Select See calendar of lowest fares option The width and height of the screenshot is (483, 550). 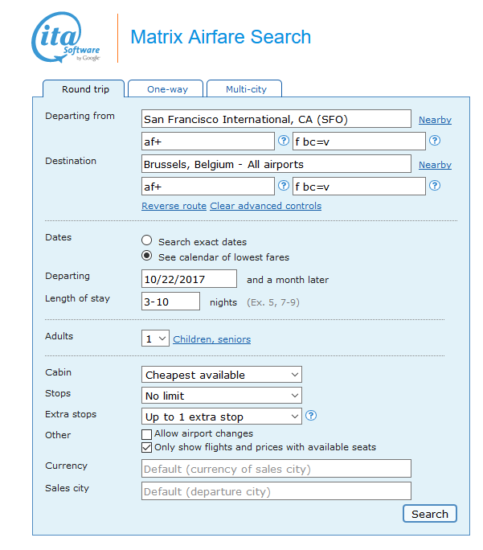(147, 256)
